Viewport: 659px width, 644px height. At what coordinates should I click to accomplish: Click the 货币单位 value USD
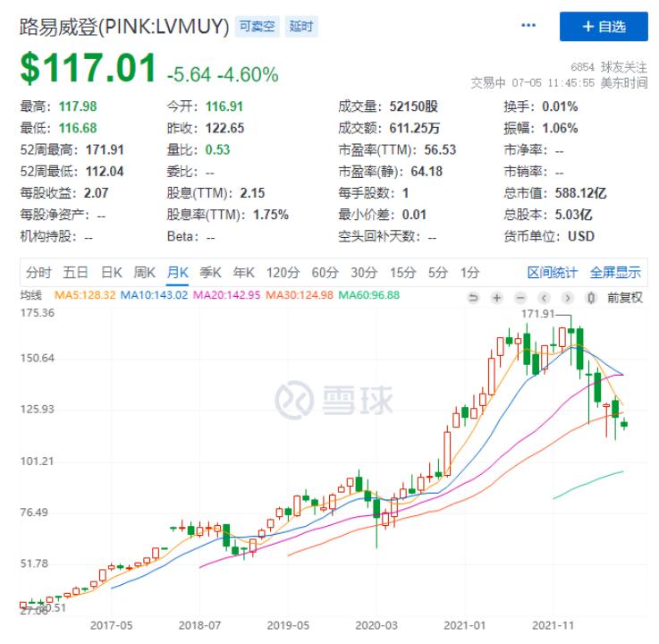click(x=581, y=236)
